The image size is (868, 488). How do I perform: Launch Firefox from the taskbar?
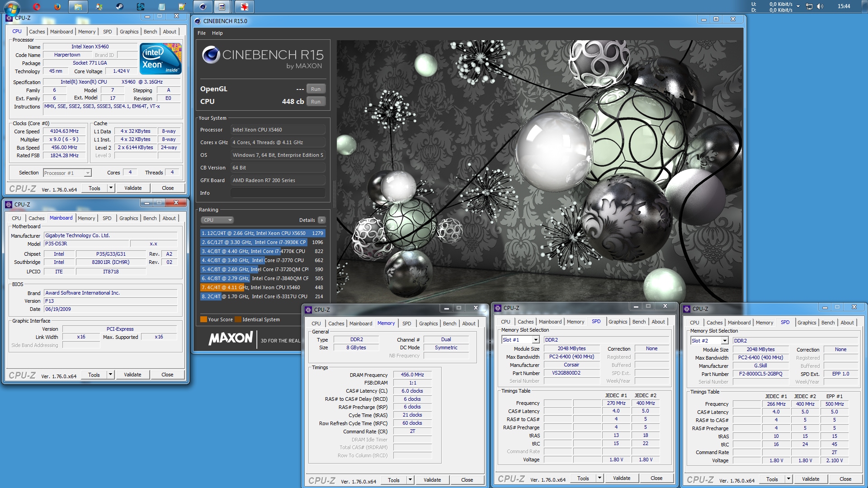pyautogui.click(x=57, y=6)
